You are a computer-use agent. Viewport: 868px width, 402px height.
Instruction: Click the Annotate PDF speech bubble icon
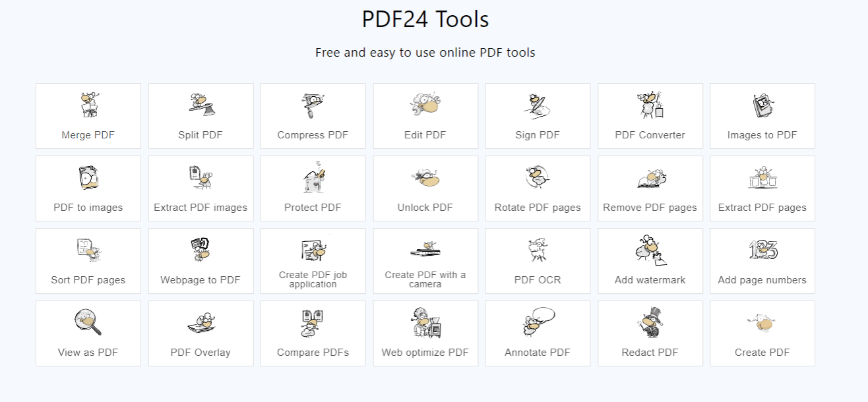tap(538, 322)
